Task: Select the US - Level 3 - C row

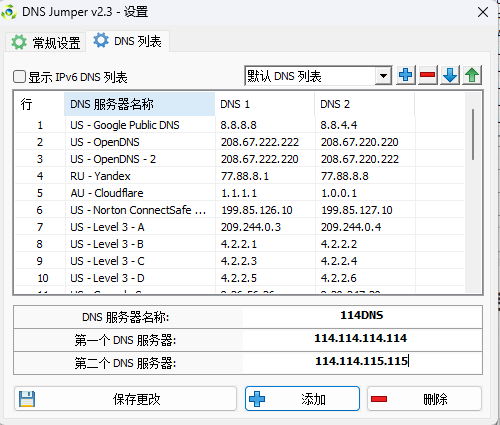Action: 239,261
